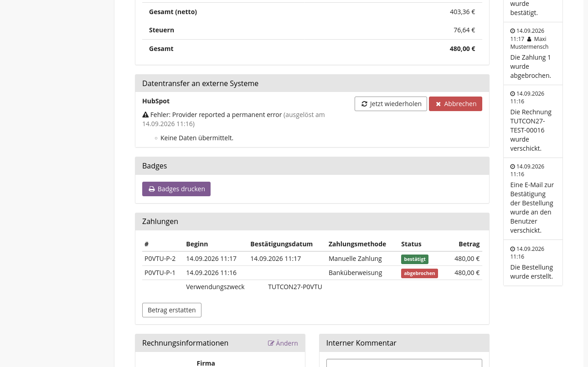Click clock icon of 'Zahlung 1 abgebrochen' log entry

pyautogui.click(x=512, y=31)
